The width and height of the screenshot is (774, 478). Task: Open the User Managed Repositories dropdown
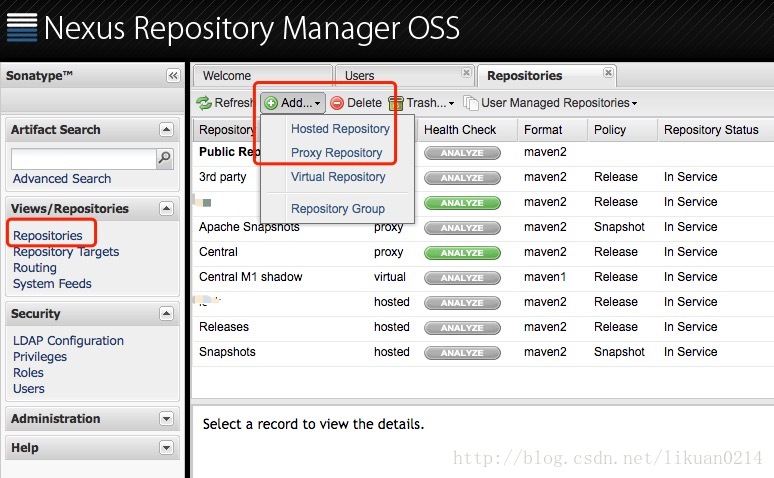[550, 103]
